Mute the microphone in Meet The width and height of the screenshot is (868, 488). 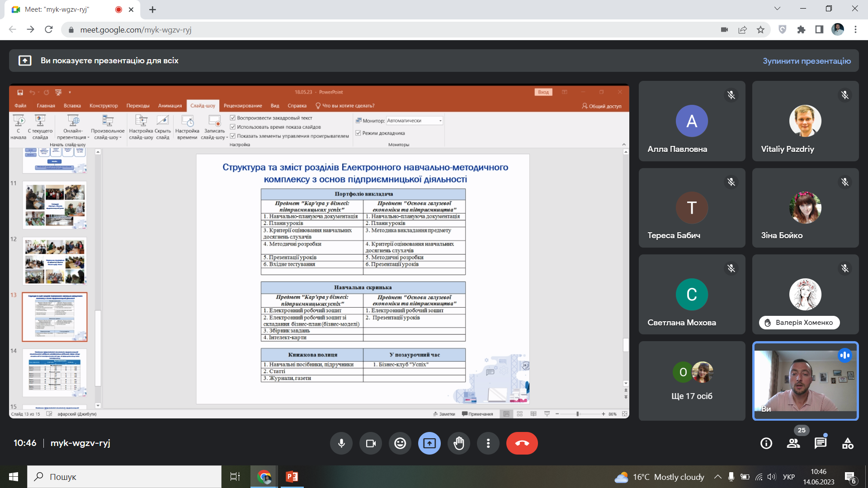[x=341, y=443]
